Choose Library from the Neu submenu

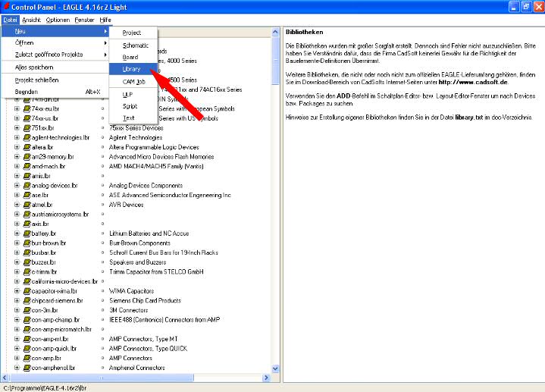(131, 69)
